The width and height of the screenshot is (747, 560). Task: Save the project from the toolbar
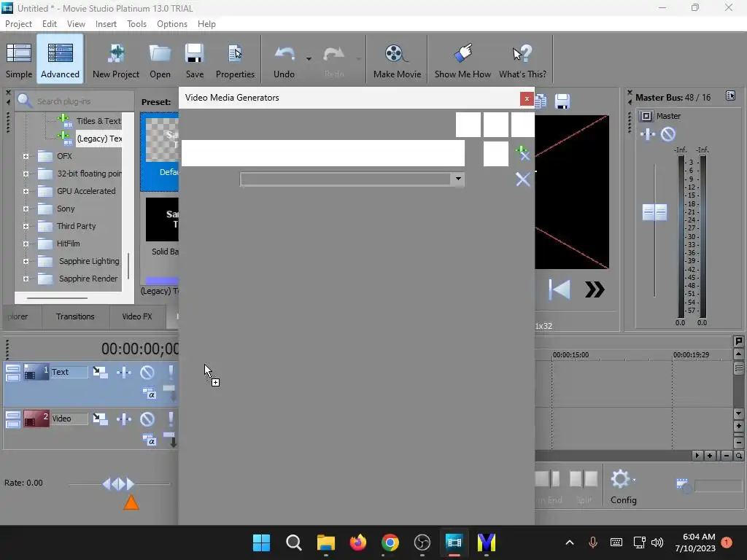[x=194, y=60]
